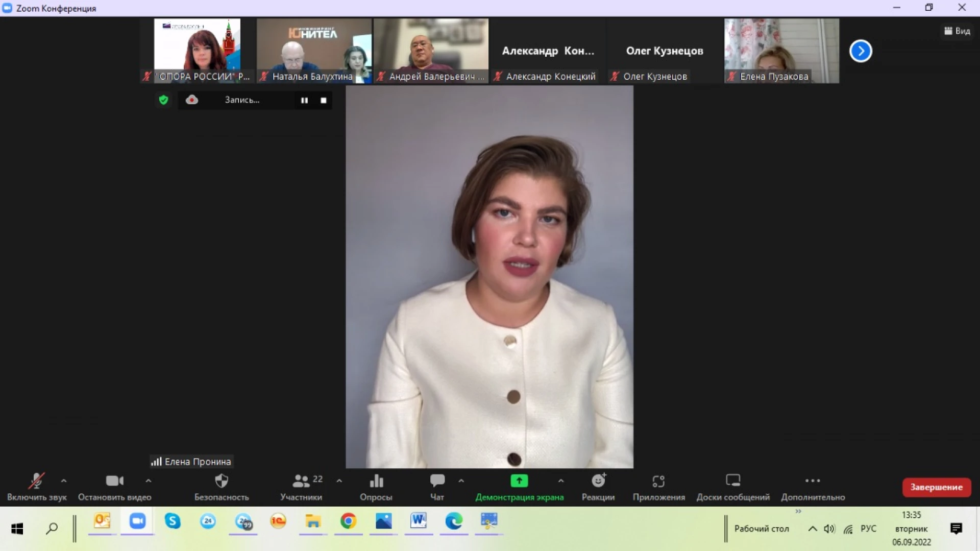Open notification center icon
Image resolution: width=980 pixels, height=551 pixels.
click(956, 529)
